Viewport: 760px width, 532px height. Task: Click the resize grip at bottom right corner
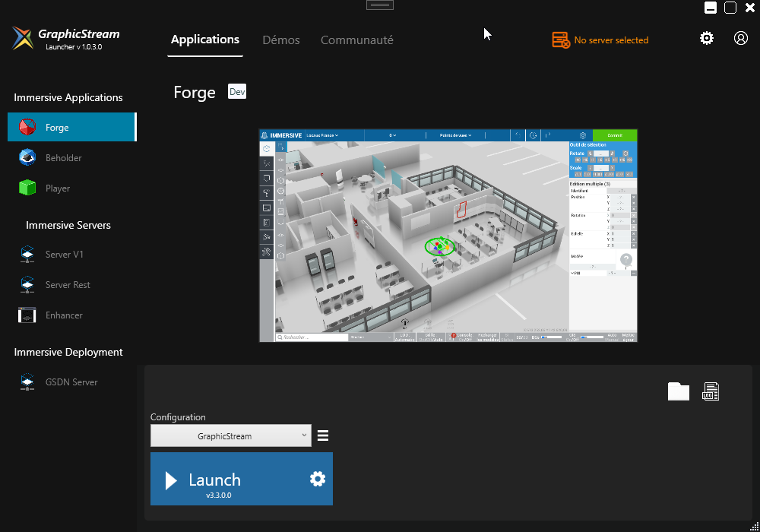coord(754,527)
